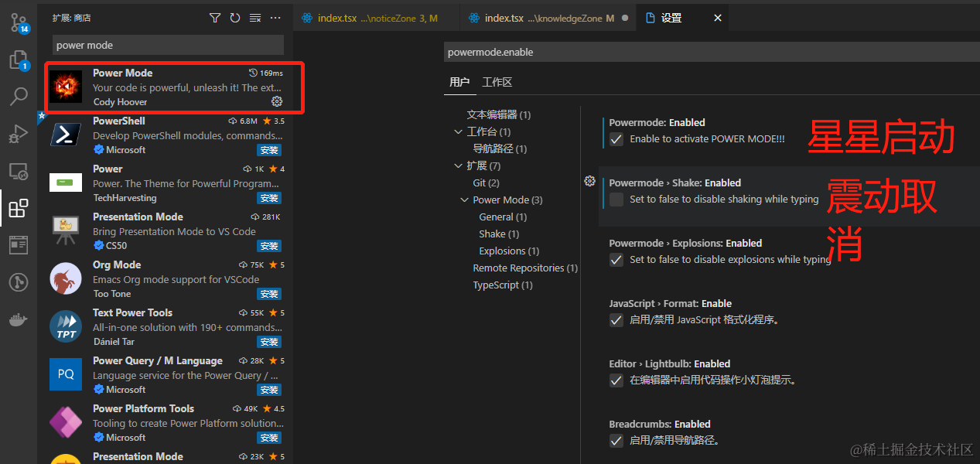The width and height of the screenshot is (980, 464).
Task: Click PowerShell extension icon
Action: 66,135
